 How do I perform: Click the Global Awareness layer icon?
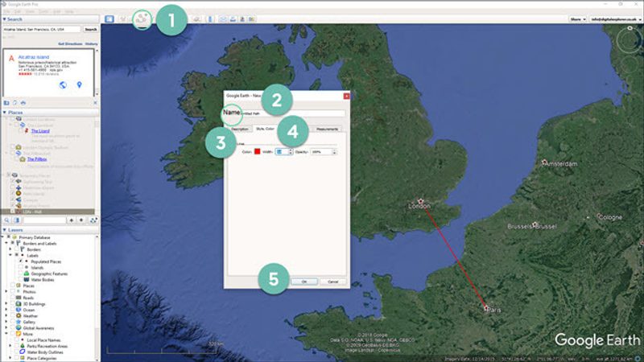tap(19, 328)
